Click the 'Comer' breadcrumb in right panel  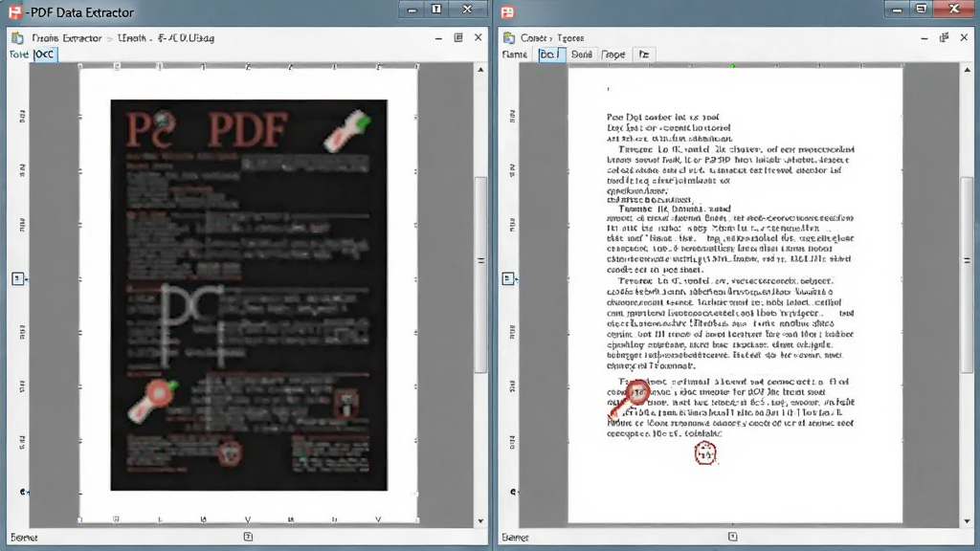533,38
